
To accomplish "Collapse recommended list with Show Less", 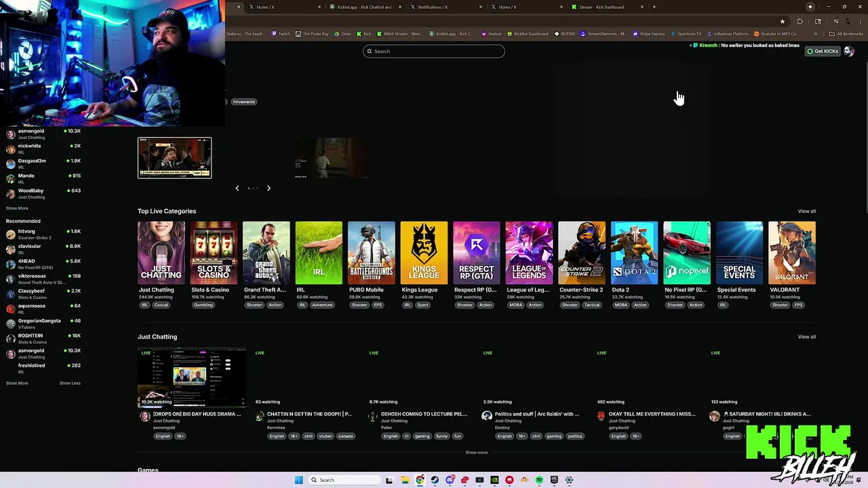I will (x=70, y=383).
